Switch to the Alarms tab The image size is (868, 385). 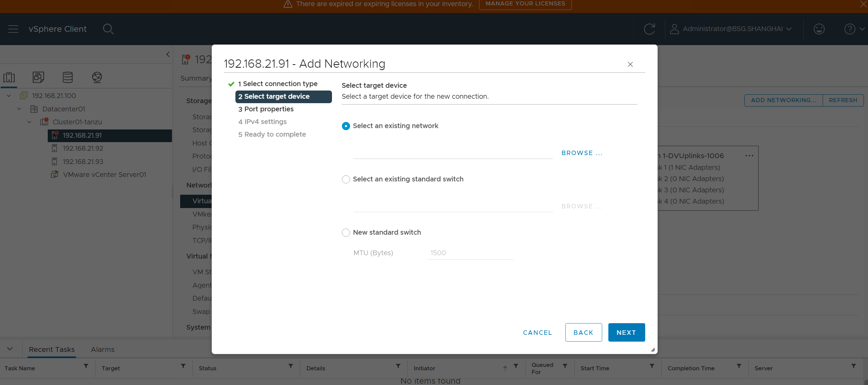coord(102,349)
